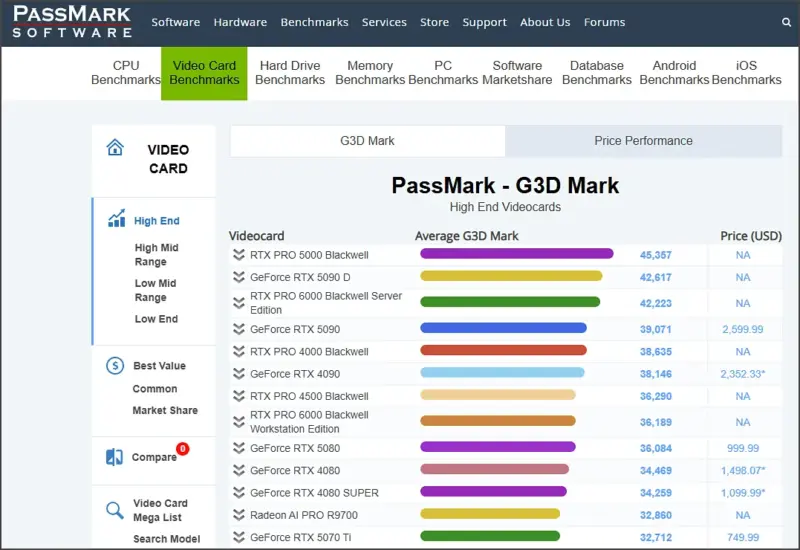Viewport: 800px width, 550px height.
Task: Open Database Benchmarks tab
Action: [596, 73]
